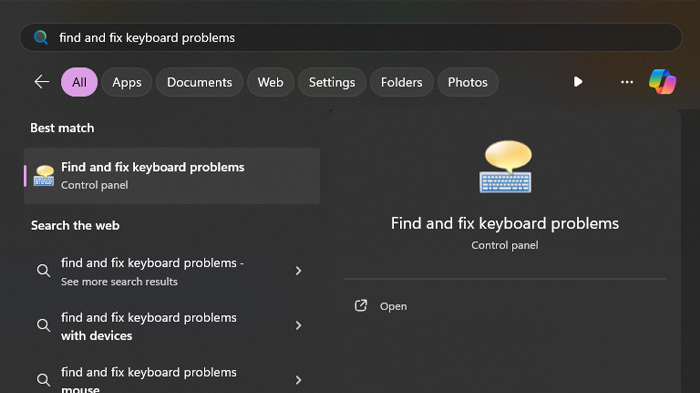Expand chevron for 'with devices' suggestion
Screen dimensions: 700x393
pyautogui.click(x=298, y=326)
